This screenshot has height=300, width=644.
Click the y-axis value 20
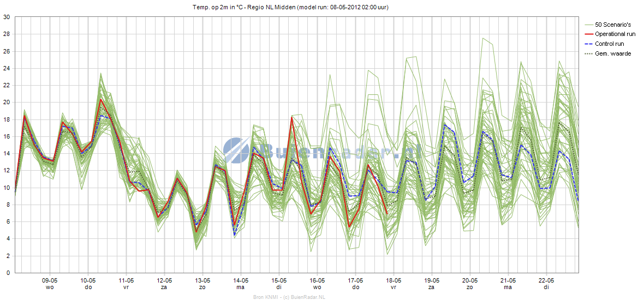(x=7, y=103)
